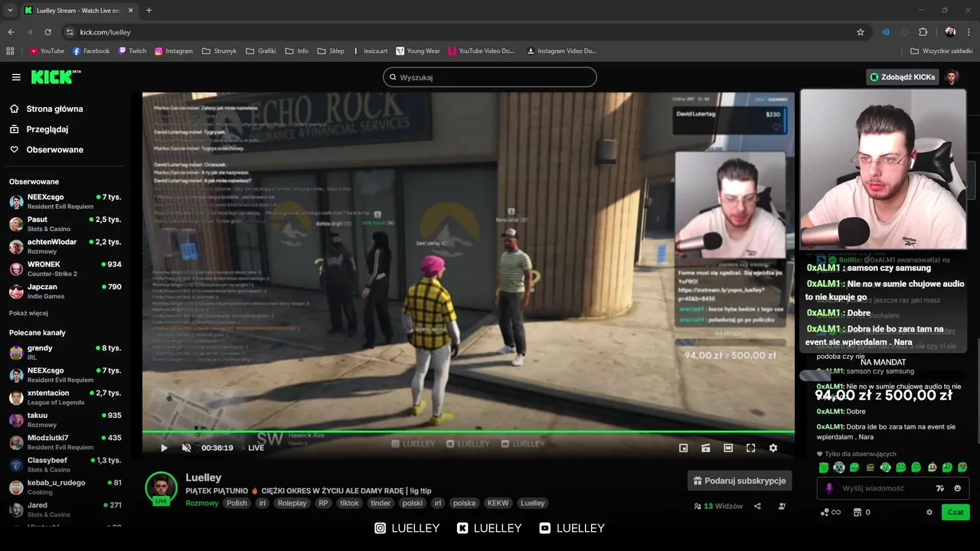Open Przeglądaj in the sidebar

(47, 129)
